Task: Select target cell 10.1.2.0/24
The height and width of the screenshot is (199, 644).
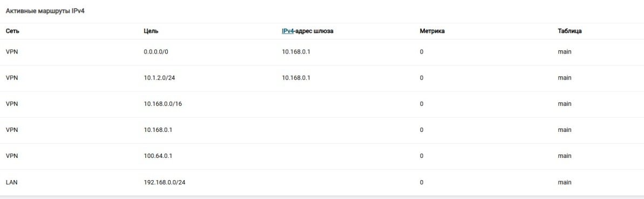Action: [159, 78]
